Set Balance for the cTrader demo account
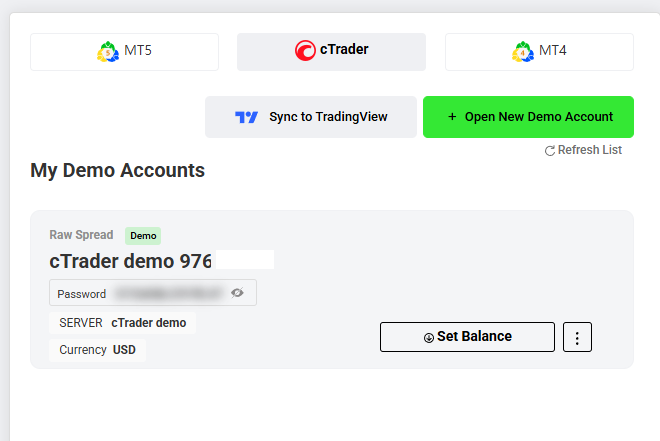660x441 pixels. click(467, 337)
